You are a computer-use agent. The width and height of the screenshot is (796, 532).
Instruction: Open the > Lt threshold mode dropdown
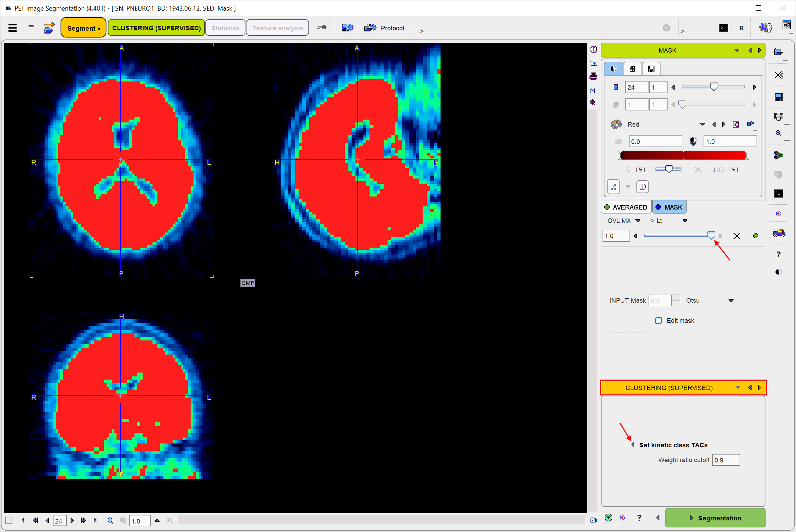coord(685,220)
